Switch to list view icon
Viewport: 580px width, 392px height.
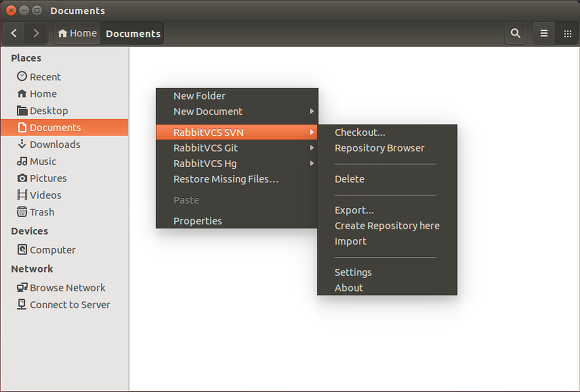(x=544, y=33)
